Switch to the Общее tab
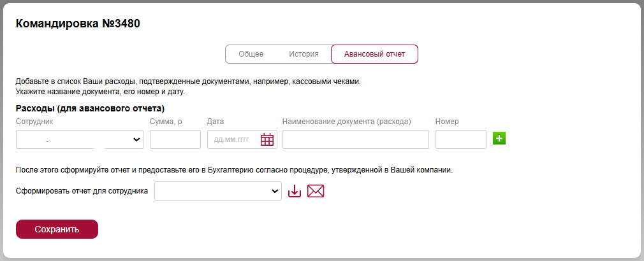This screenshot has height=261, width=644. coord(251,54)
